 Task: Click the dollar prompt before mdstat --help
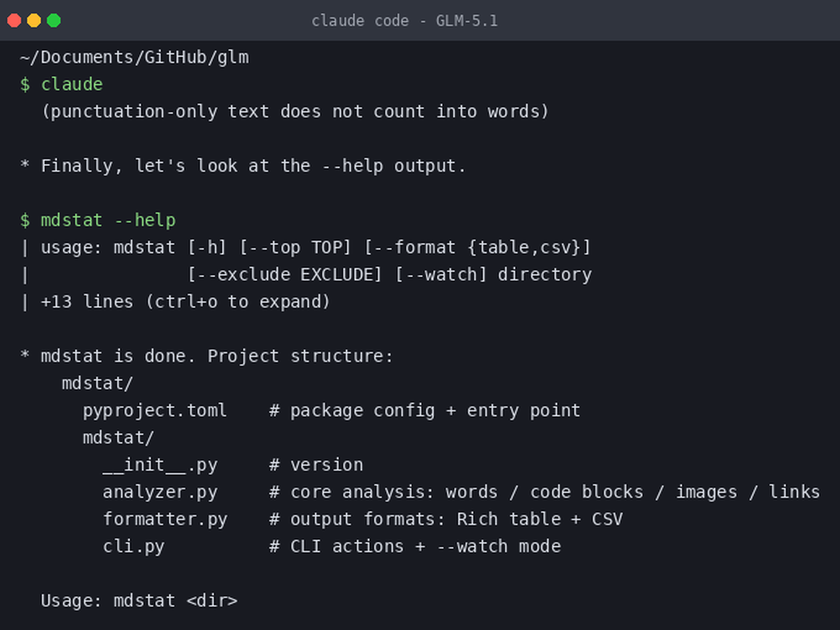[x=25, y=220]
